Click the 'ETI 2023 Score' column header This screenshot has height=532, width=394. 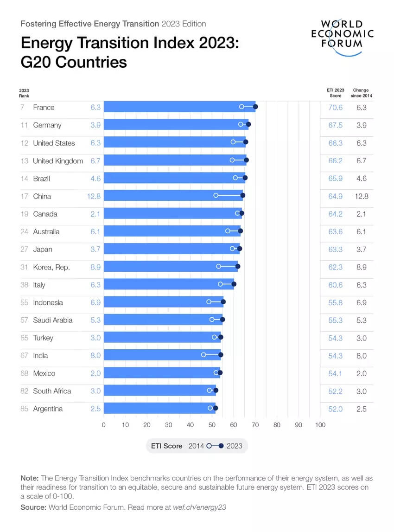(x=335, y=93)
